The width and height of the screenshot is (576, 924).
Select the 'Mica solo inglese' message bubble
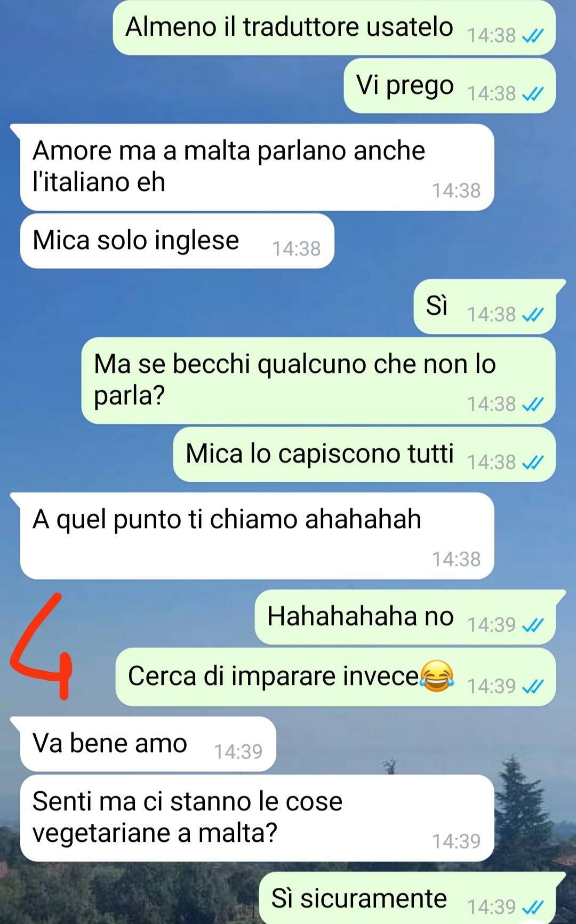point(177,241)
